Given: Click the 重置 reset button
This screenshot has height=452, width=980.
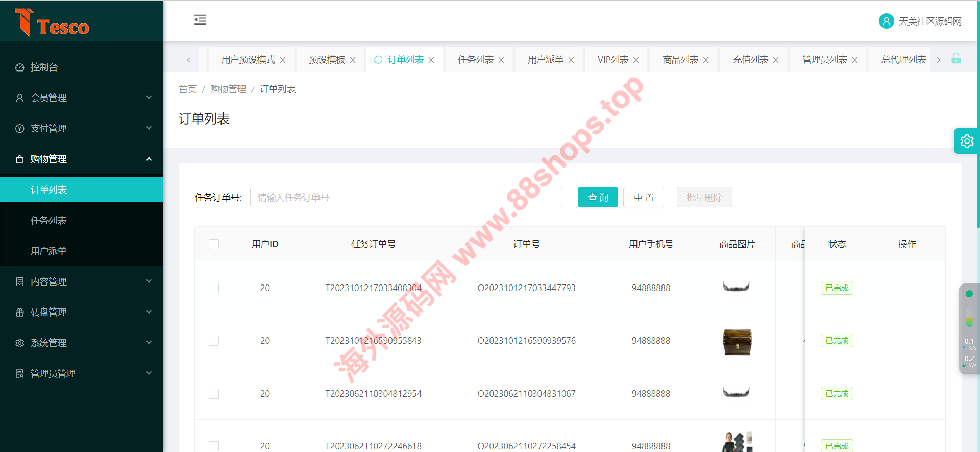Looking at the screenshot, I should pyautogui.click(x=643, y=197).
